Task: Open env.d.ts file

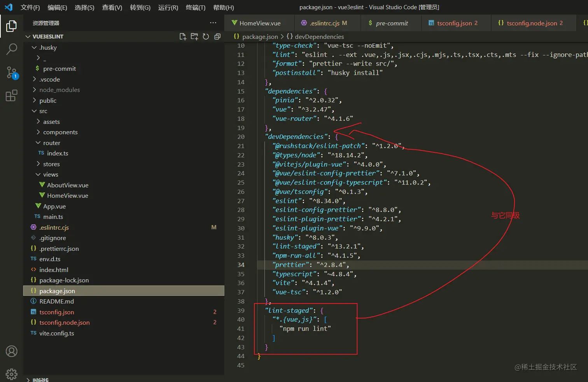Action: (x=124, y=259)
